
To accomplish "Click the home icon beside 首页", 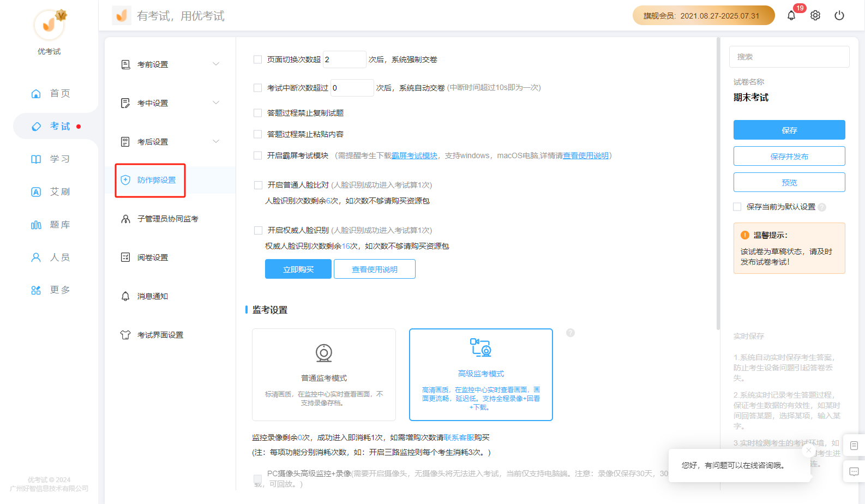I will 36,94.
